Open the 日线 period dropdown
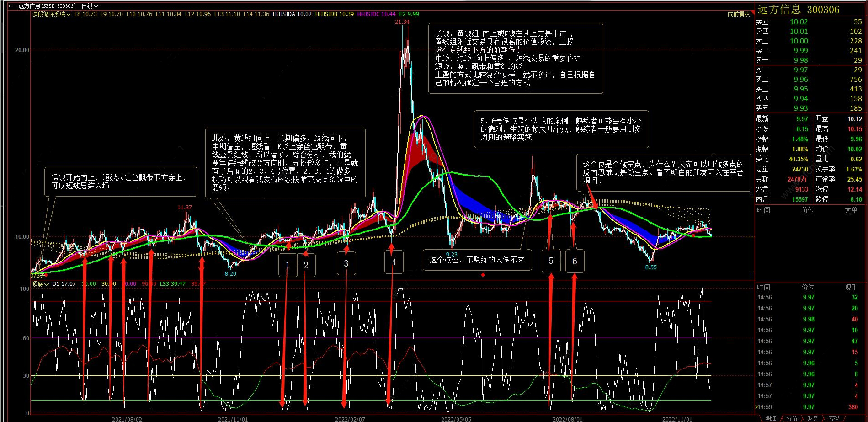 point(90,6)
